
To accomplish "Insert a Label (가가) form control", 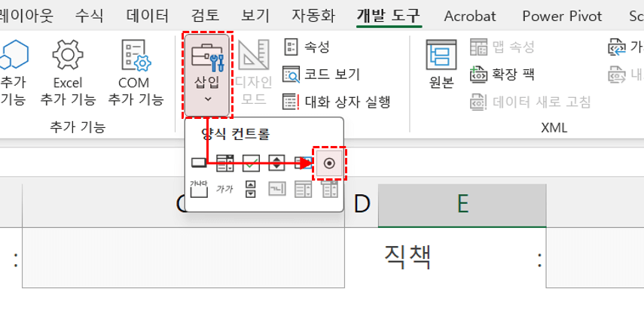I will click(x=224, y=189).
